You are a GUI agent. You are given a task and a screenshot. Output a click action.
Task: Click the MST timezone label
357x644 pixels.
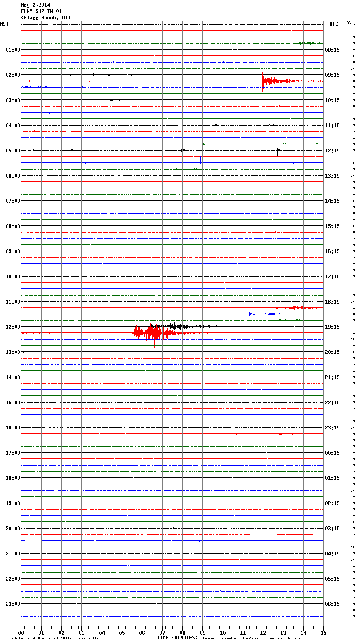point(4,24)
